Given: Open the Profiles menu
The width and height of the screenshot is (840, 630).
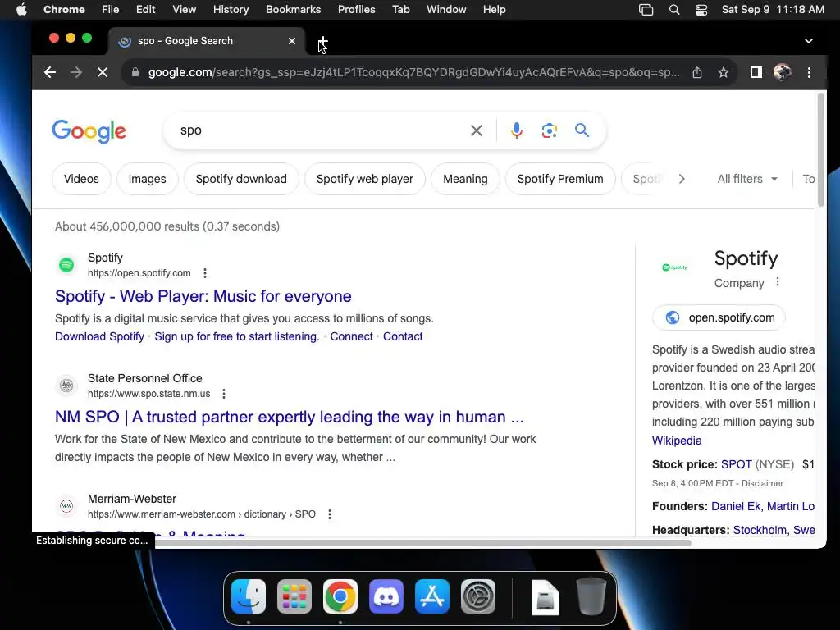Looking at the screenshot, I should coord(356,10).
